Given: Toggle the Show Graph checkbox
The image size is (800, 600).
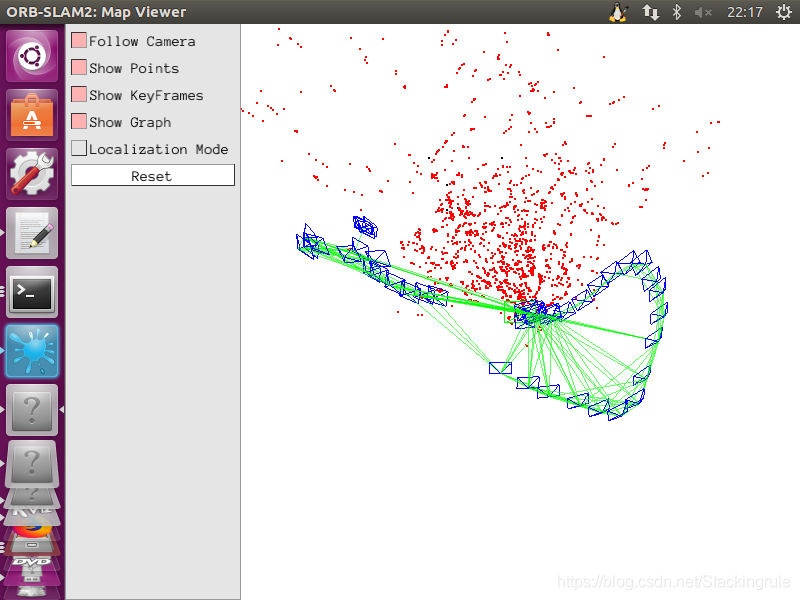Looking at the screenshot, I should click(x=79, y=121).
